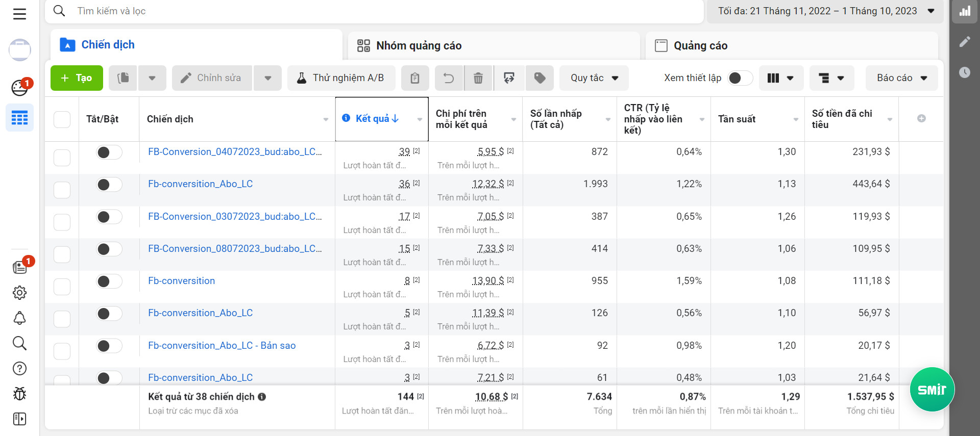
Task: Check the box for Fb-conversion_Abo_LC - Bản sao
Action: click(62, 351)
